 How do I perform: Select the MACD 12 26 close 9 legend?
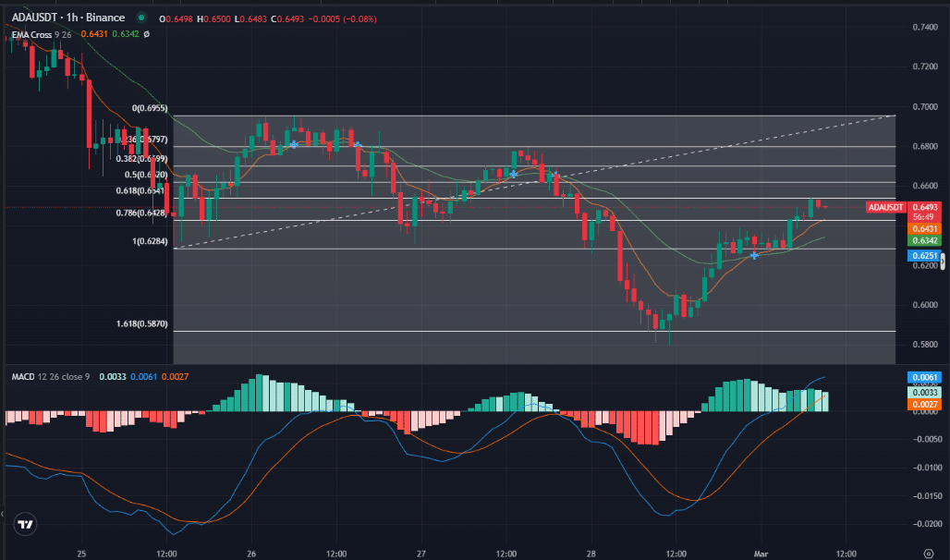(x=50, y=377)
